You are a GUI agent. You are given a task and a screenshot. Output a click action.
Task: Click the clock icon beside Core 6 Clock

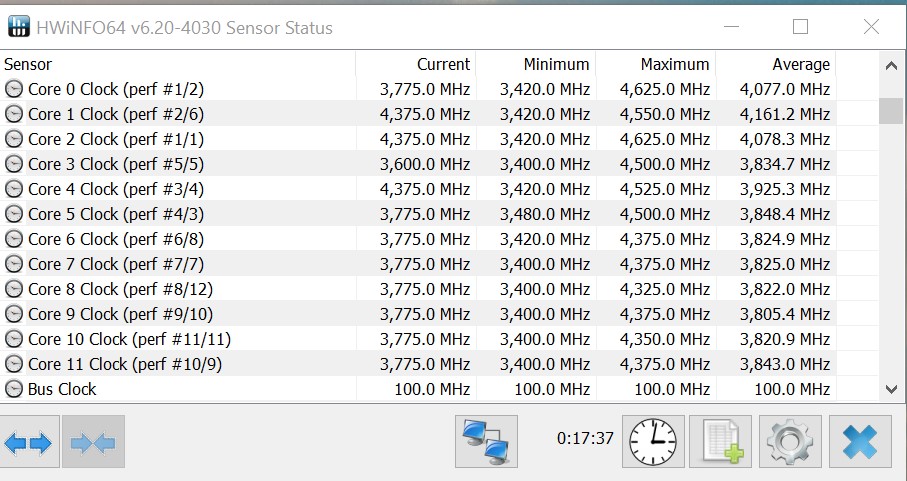pyautogui.click(x=14, y=239)
